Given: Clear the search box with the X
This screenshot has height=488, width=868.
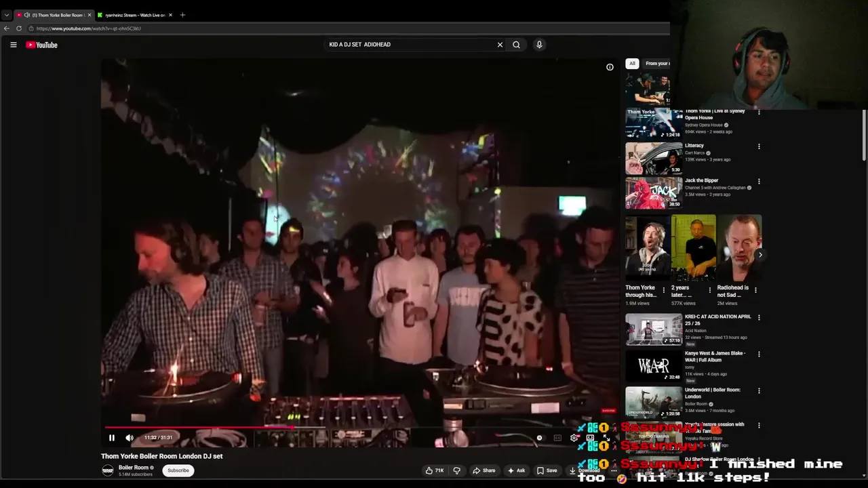Looking at the screenshot, I should [500, 45].
